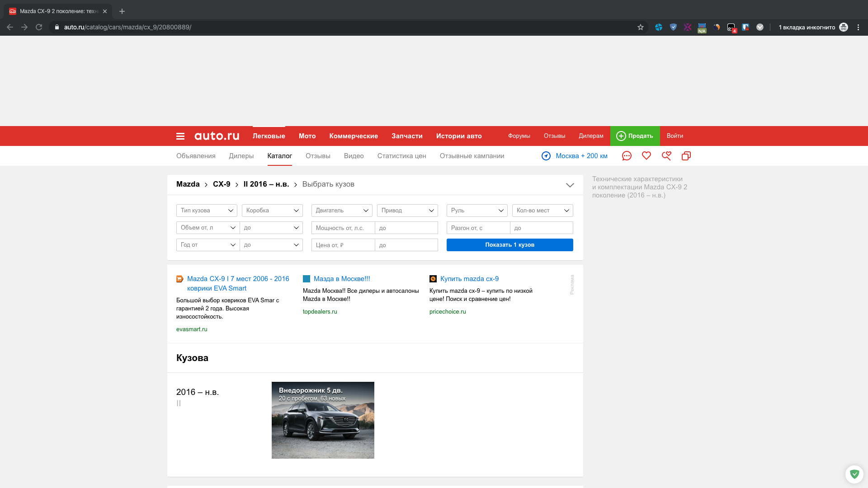Click the geolocation arrow icon next to Москва
The image size is (868, 488).
(x=546, y=155)
